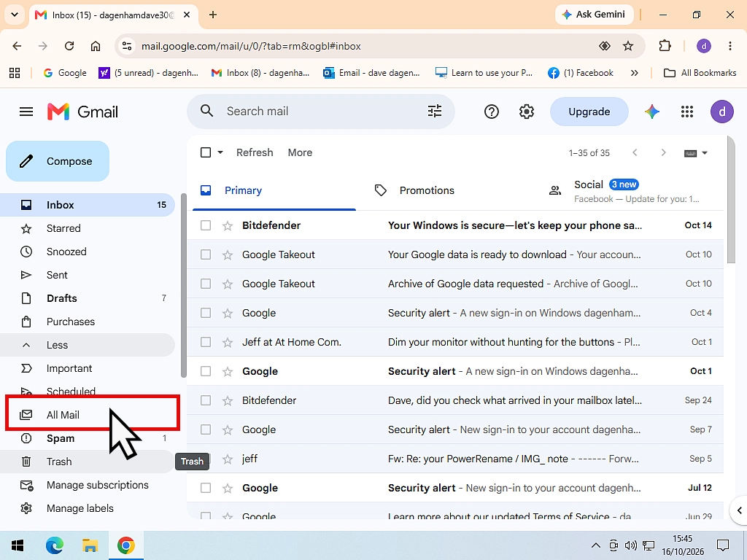Open the Chrome apps grid on bookmarks bar

15,73
